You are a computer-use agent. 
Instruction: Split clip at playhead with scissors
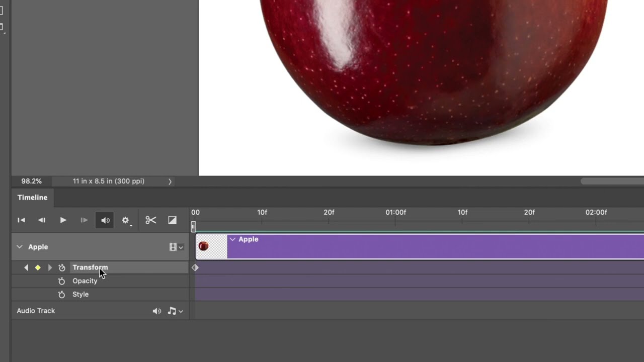[x=151, y=220]
